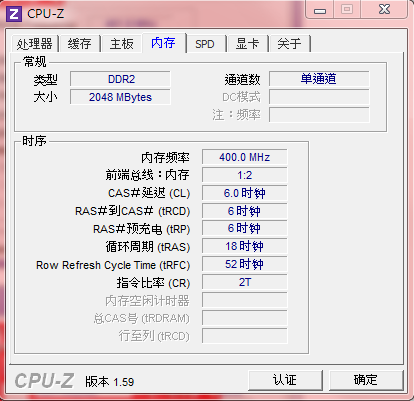Click the 版本 1.59 text

110,382
